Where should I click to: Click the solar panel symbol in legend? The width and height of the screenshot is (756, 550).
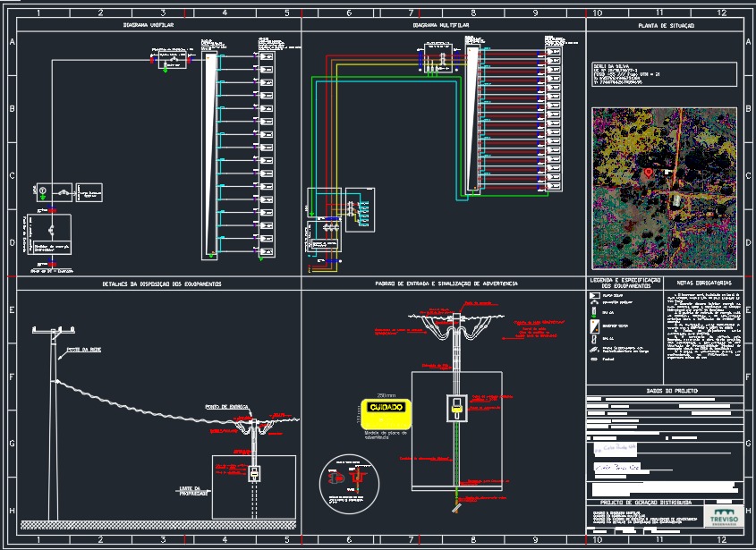(594, 295)
